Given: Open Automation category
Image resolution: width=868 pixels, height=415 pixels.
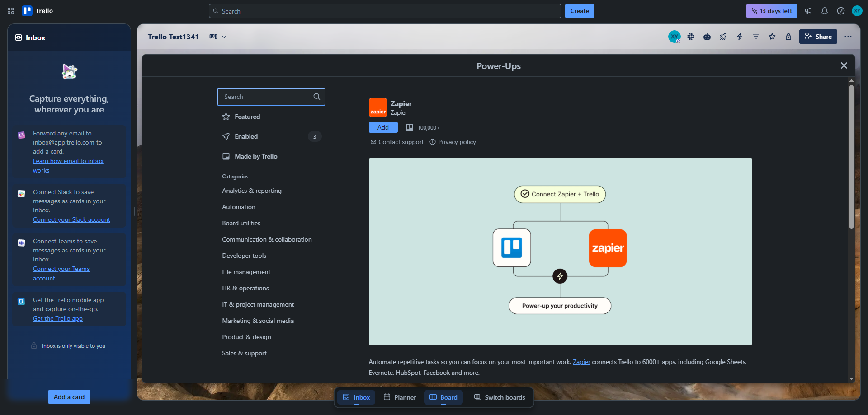Looking at the screenshot, I should coord(239,207).
